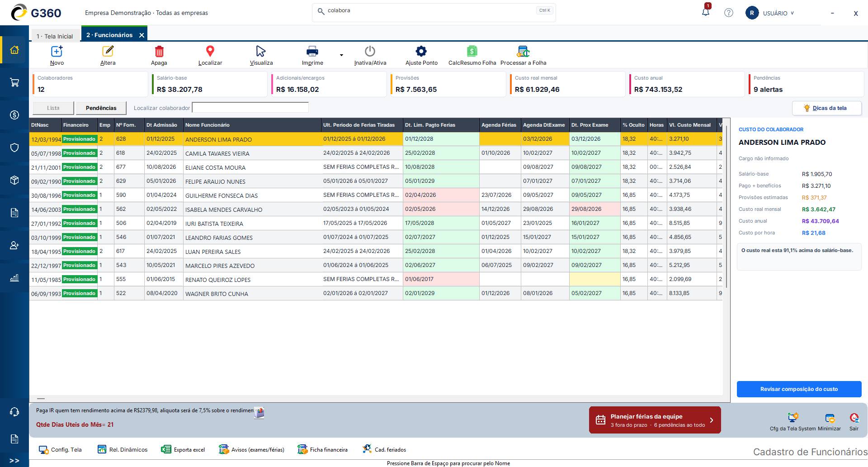Open the dropdown arrow beside Imprime
This screenshot has height=467, width=868.
[341, 55]
